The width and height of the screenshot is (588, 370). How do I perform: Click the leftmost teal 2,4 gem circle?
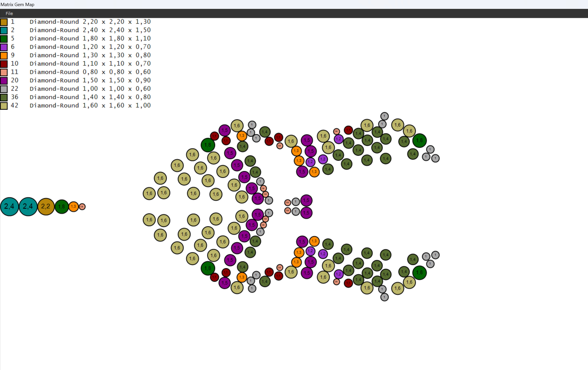(9, 207)
